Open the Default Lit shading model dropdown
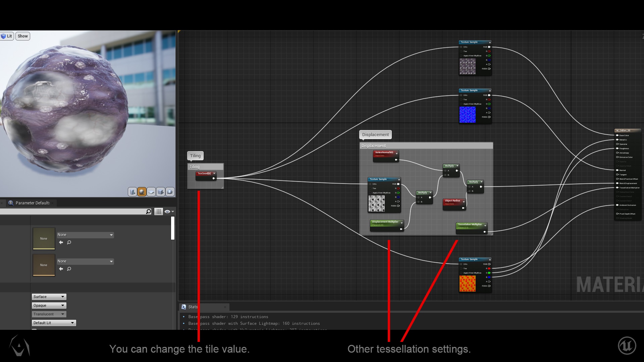Viewport: 644px width, 362px height. [x=54, y=323]
